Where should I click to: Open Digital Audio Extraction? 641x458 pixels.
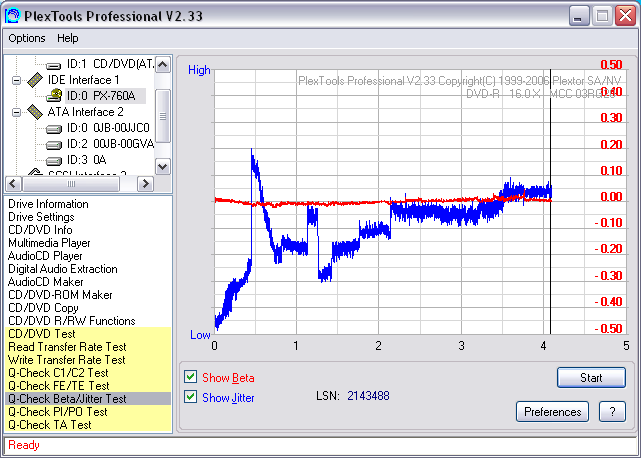[63, 269]
